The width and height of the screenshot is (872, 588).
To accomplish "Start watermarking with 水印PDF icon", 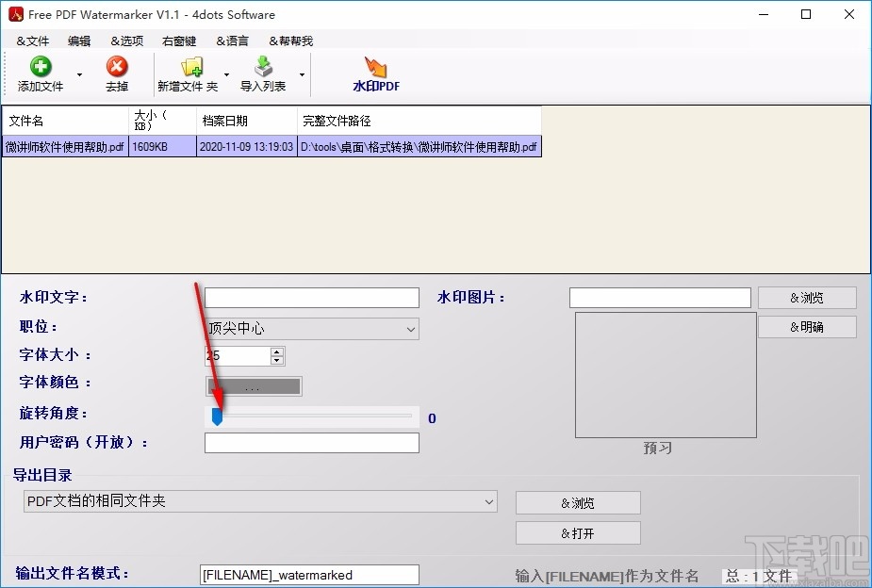I will (376, 67).
